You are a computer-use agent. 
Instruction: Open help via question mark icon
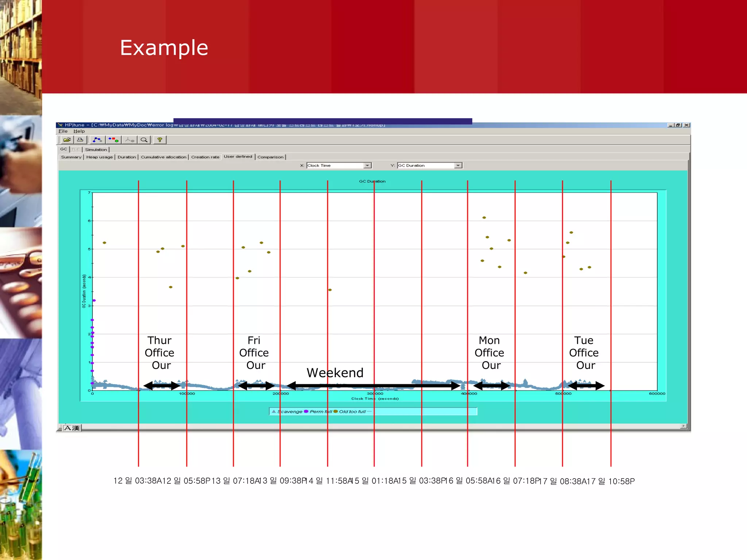click(160, 140)
